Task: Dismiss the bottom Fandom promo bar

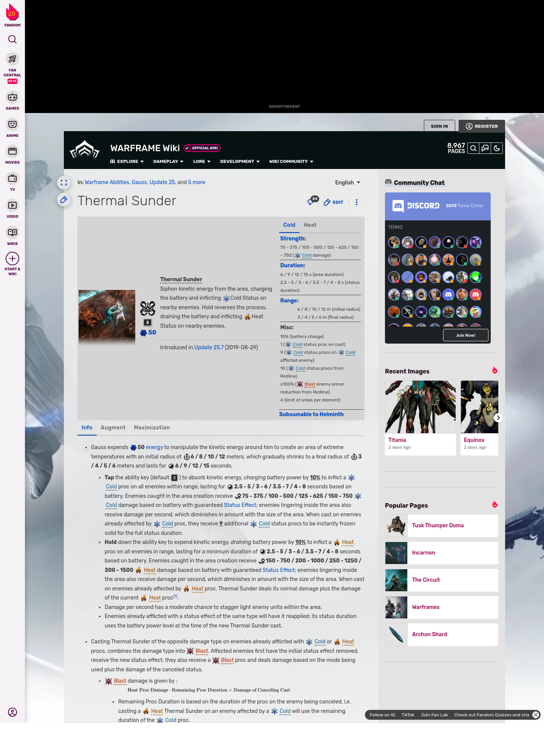Action: click(536, 715)
